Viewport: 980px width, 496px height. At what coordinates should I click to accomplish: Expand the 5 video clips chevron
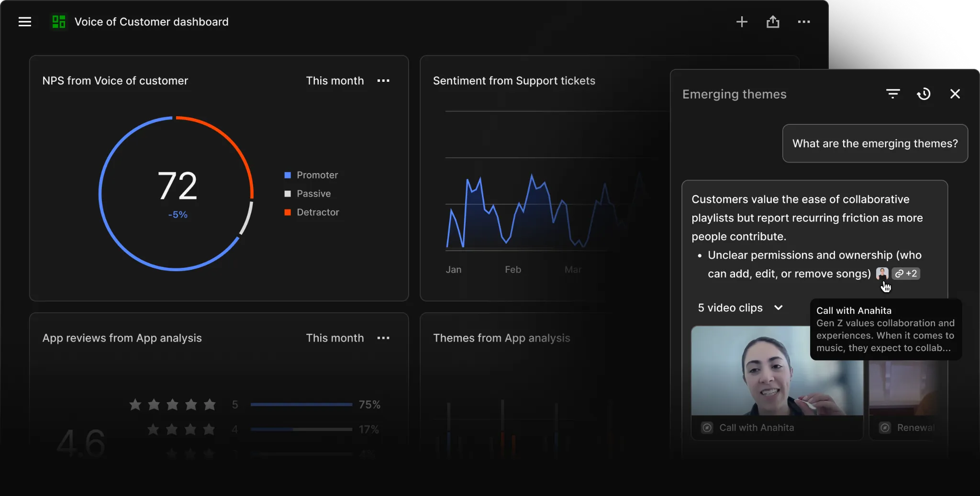[779, 308]
